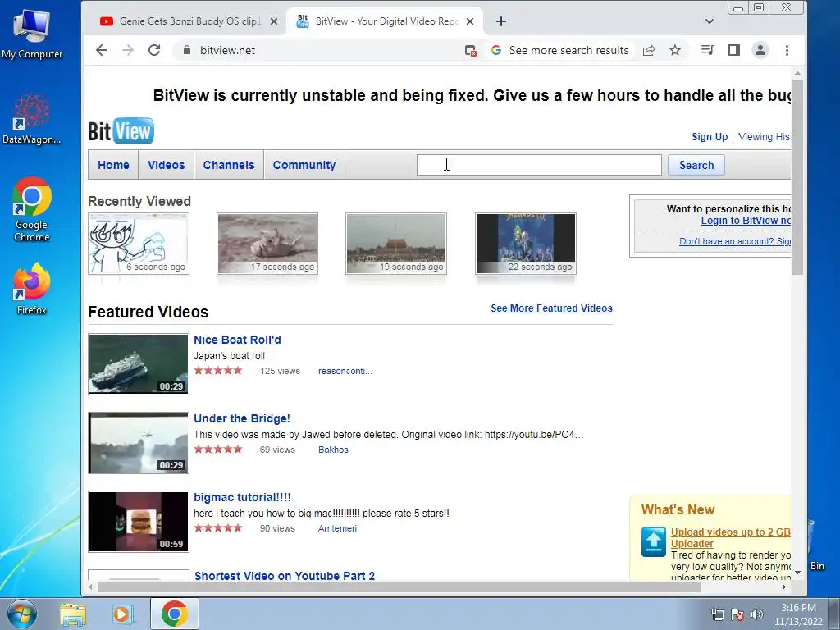
Task: Click the browser forward arrow
Action: [x=127, y=50]
